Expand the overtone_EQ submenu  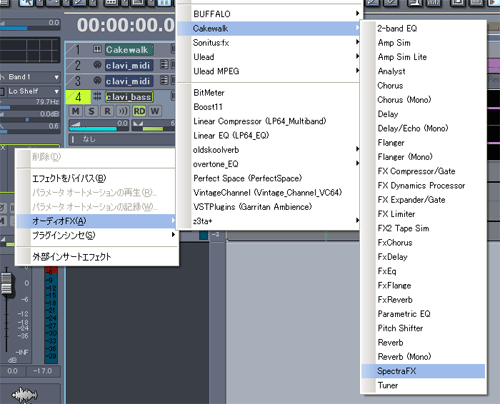[x=269, y=164]
